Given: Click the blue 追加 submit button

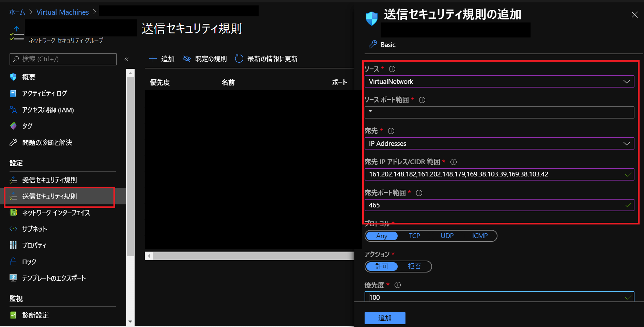Looking at the screenshot, I should coord(385,318).
